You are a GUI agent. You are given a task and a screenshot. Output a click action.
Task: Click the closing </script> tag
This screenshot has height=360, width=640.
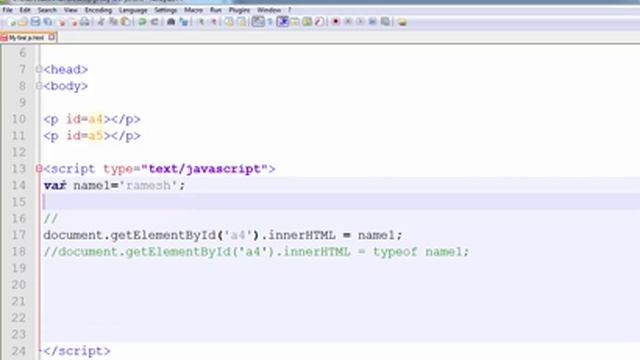click(x=77, y=351)
